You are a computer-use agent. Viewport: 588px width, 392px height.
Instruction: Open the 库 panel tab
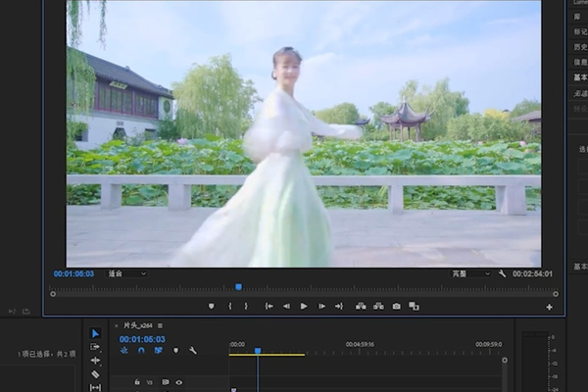(x=577, y=17)
